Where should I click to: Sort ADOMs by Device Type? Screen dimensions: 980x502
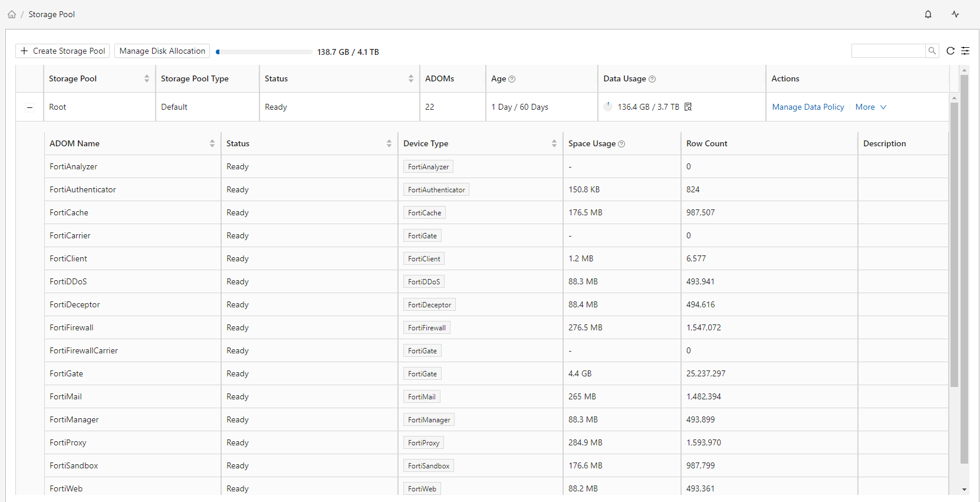(x=554, y=143)
